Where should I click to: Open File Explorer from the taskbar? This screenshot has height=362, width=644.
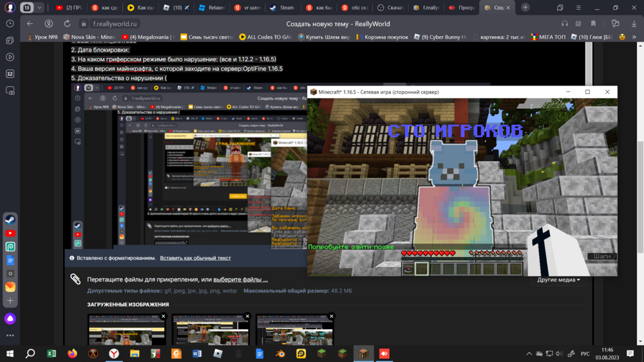coord(135,354)
